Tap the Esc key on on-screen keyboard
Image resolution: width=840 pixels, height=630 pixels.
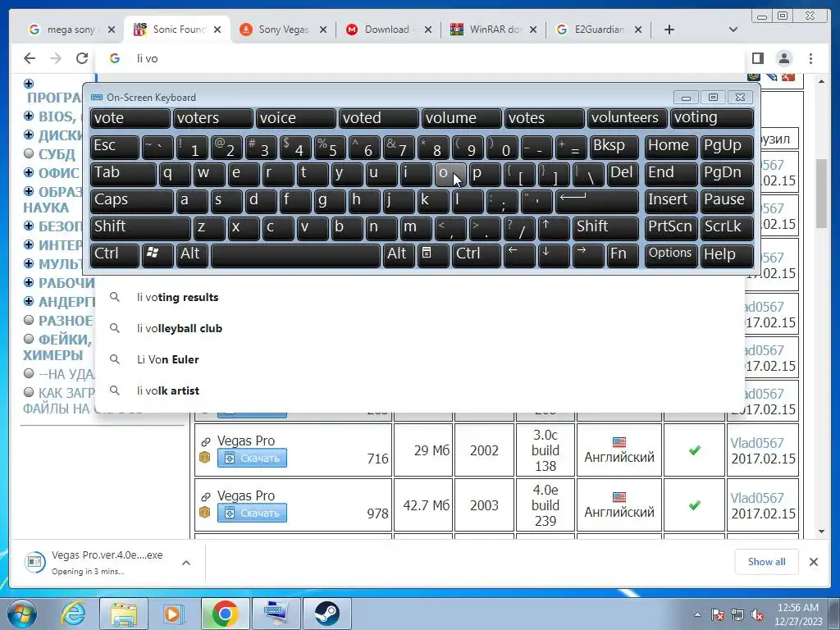pos(115,146)
